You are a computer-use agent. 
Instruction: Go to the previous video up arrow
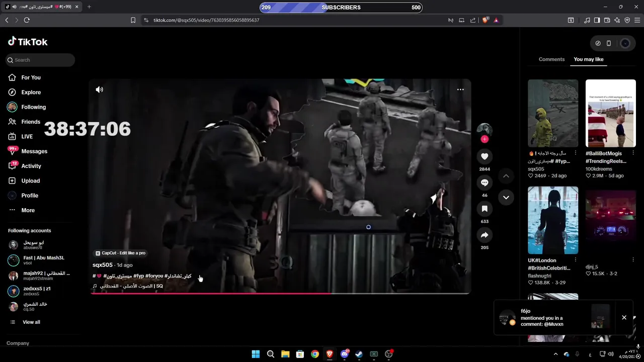click(x=506, y=176)
